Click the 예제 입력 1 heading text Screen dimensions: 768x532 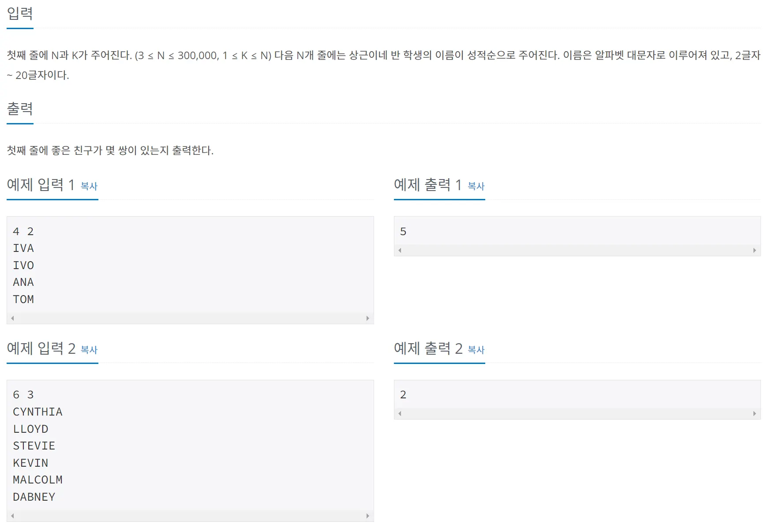coord(41,184)
